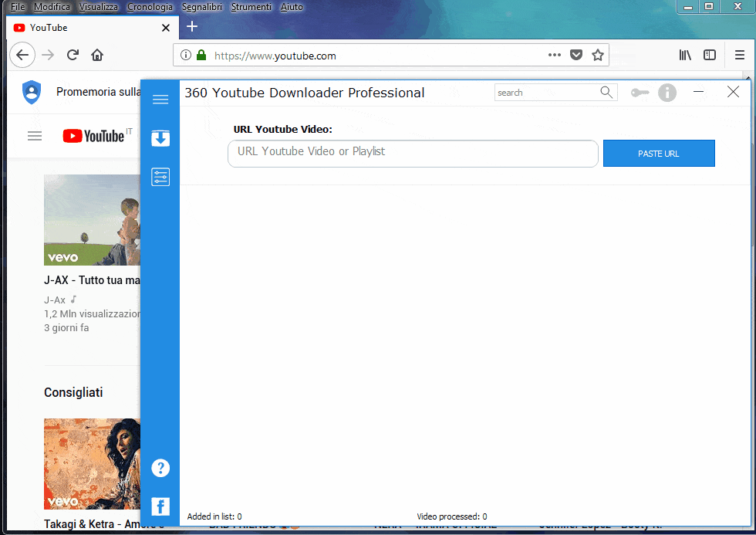This screenshot has height=535, width=756.
Task: Close the 360 Youtube Downloader window
Action: point(733,91)
